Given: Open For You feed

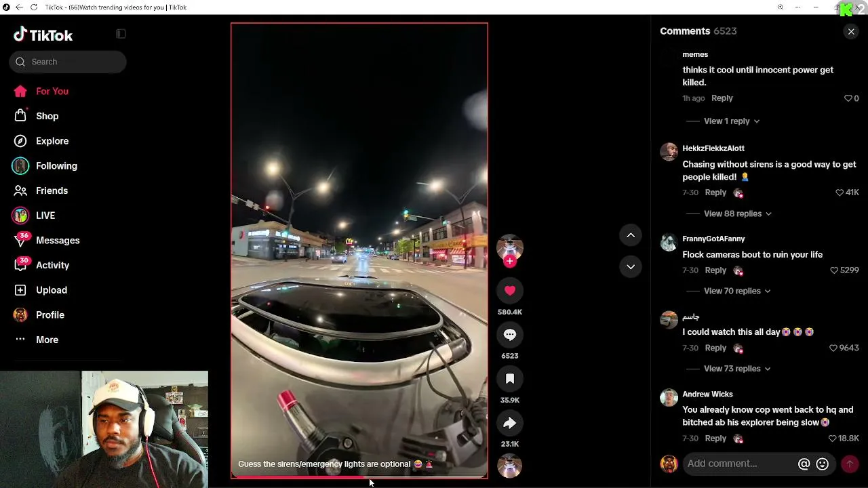Looking at the screenshot, I should 52,91.
